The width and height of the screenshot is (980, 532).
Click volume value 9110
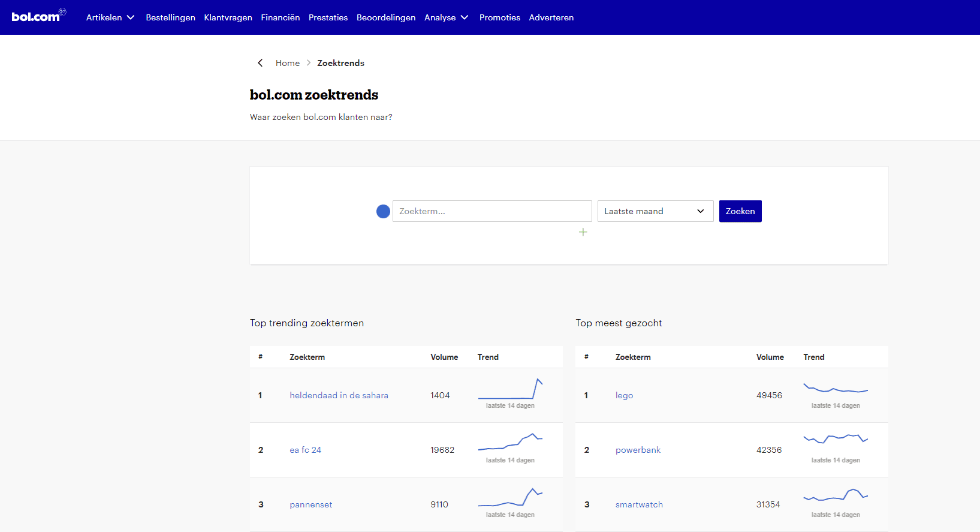(x=439, y=504)
